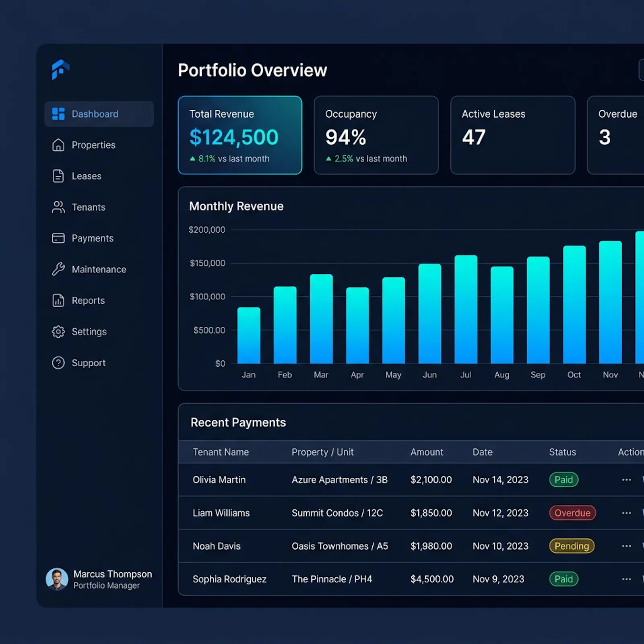The image size is (644, 644).
Task: Open the Dashboard menu item
Action: (99, 114)
